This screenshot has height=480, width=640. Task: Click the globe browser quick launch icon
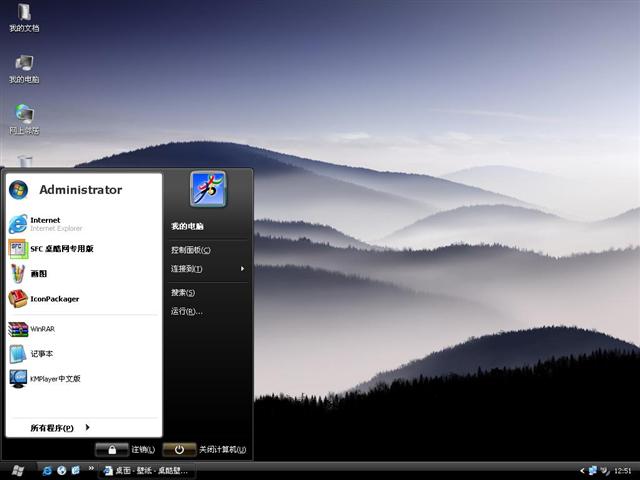click(x=62, y=471)
